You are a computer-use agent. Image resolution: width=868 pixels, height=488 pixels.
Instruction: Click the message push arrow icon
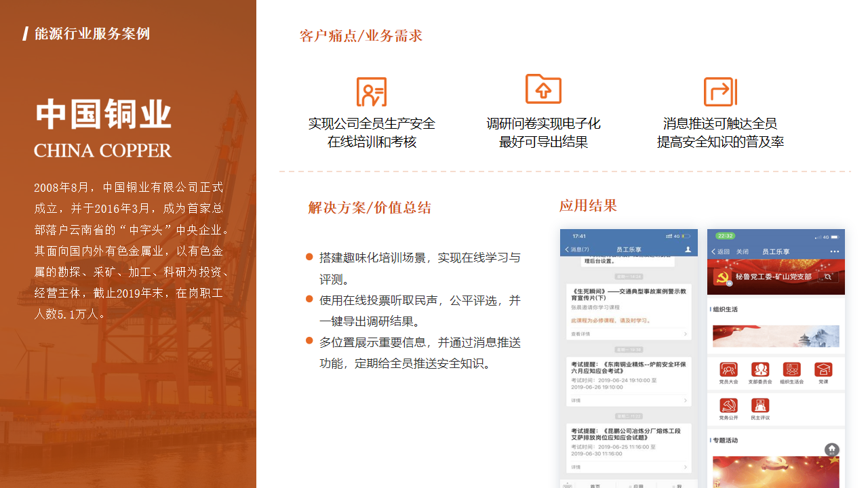point(720,91)
